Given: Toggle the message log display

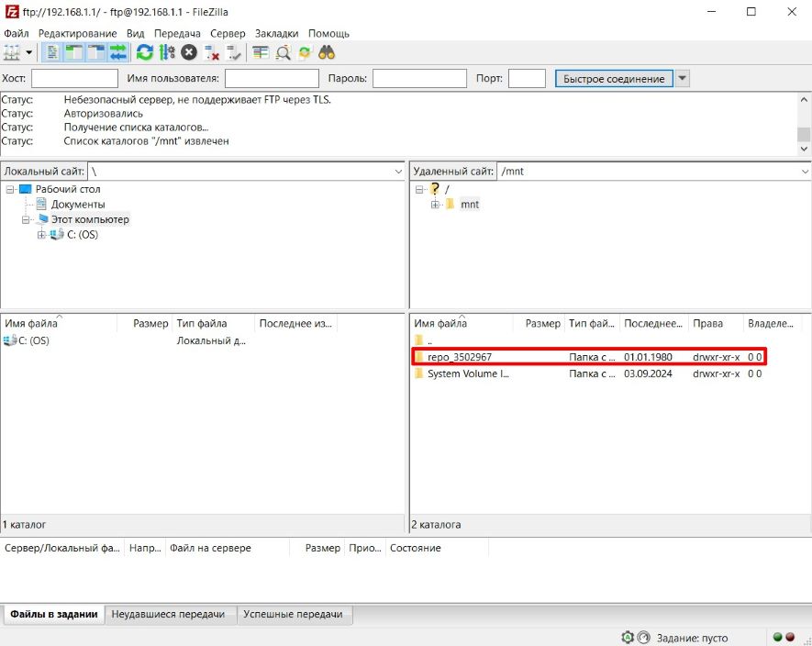Looking at the screenshot, I should click(x=52, y=52).
